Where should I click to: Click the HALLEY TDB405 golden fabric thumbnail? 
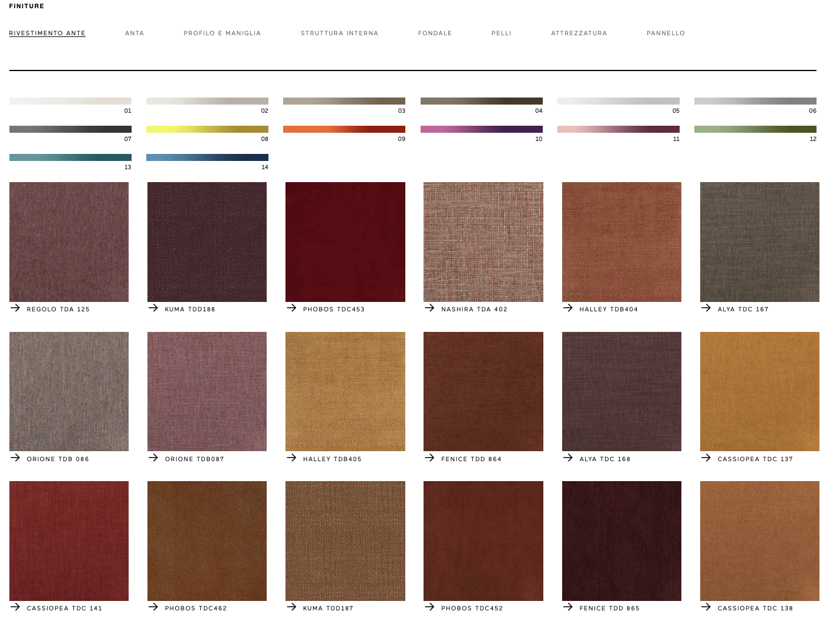coord(345,391)
